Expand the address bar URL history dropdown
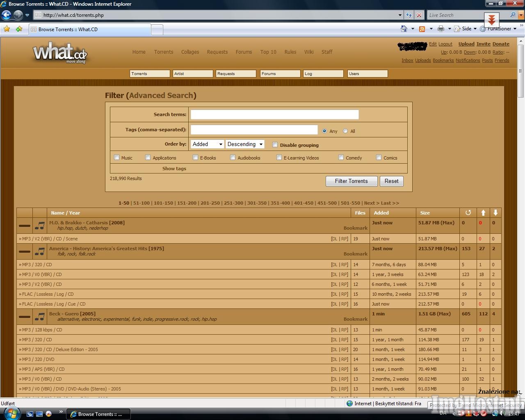 coord(400,15)
